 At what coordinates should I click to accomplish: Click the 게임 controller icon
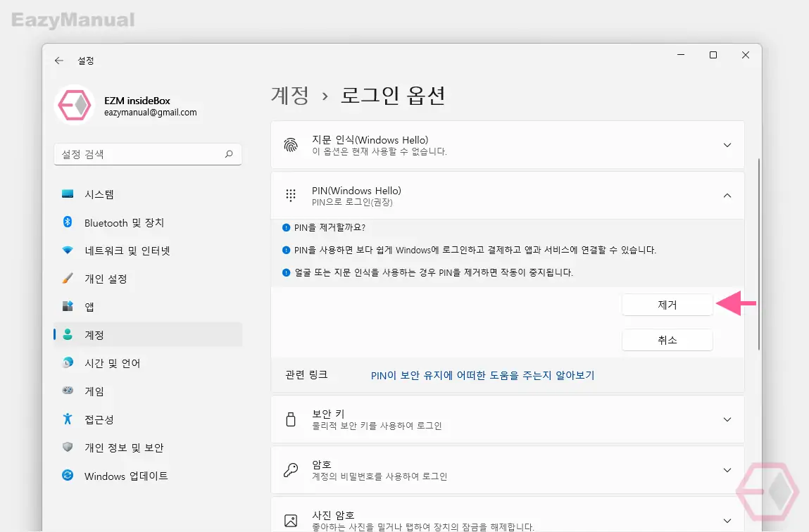tap(68, 391)
